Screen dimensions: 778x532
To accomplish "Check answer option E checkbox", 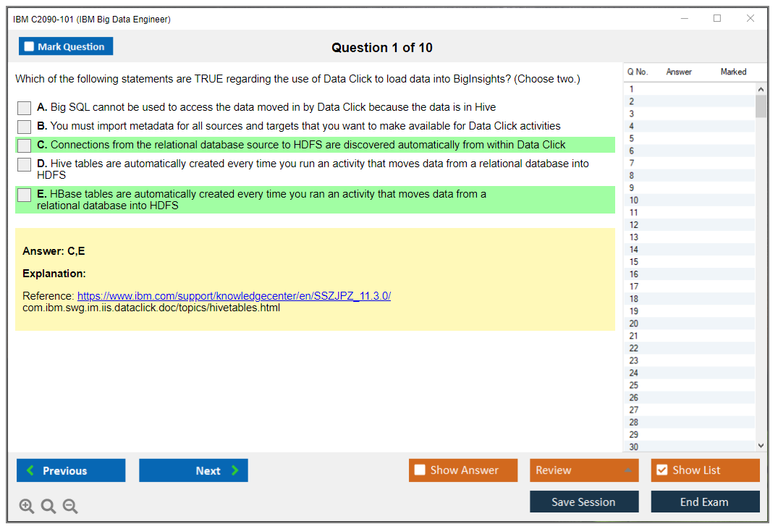I will (x=25, y=195).
